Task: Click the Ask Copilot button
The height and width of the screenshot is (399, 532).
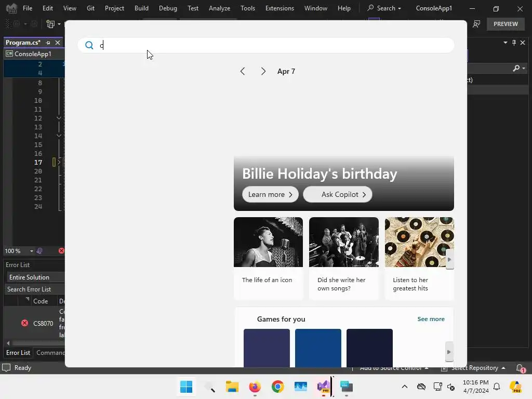Action: pos(338,195)
